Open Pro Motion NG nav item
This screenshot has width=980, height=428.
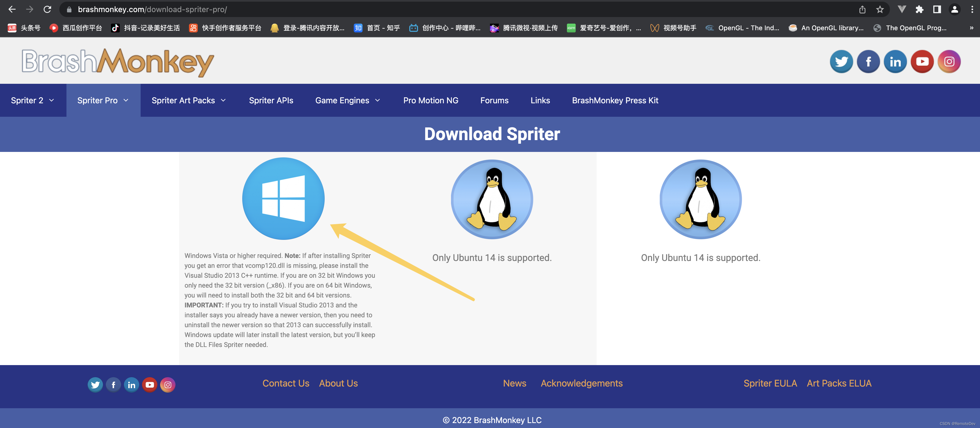coord(431,101)
